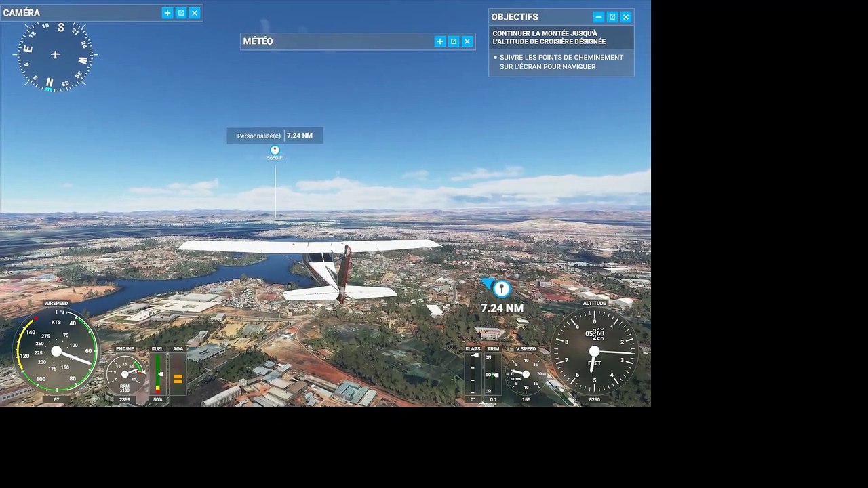Screen dimensions: 868x488
Task: Click the AOA indicator
Action: (178, 373)
